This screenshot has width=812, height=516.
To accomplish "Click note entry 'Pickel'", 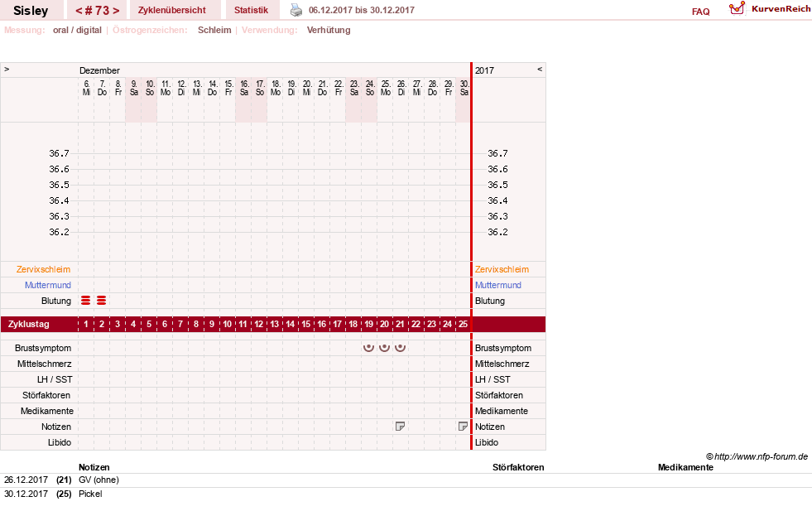I will pyautogui.click(x=90, y=494).
